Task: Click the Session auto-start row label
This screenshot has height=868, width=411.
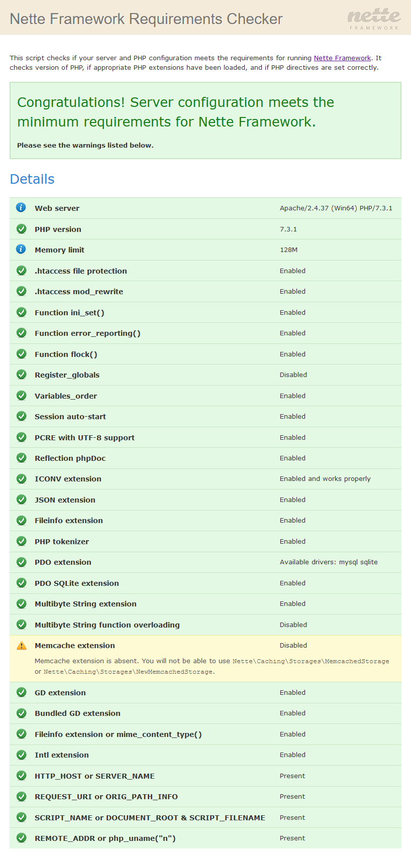Action: pyautogui.click(x=70, y=417)
